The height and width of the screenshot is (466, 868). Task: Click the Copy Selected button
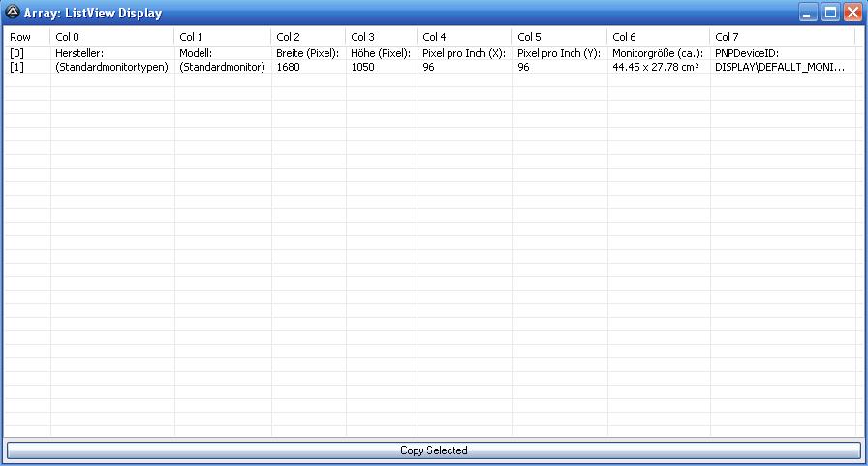pyautogui.click(x=433, y=450)
